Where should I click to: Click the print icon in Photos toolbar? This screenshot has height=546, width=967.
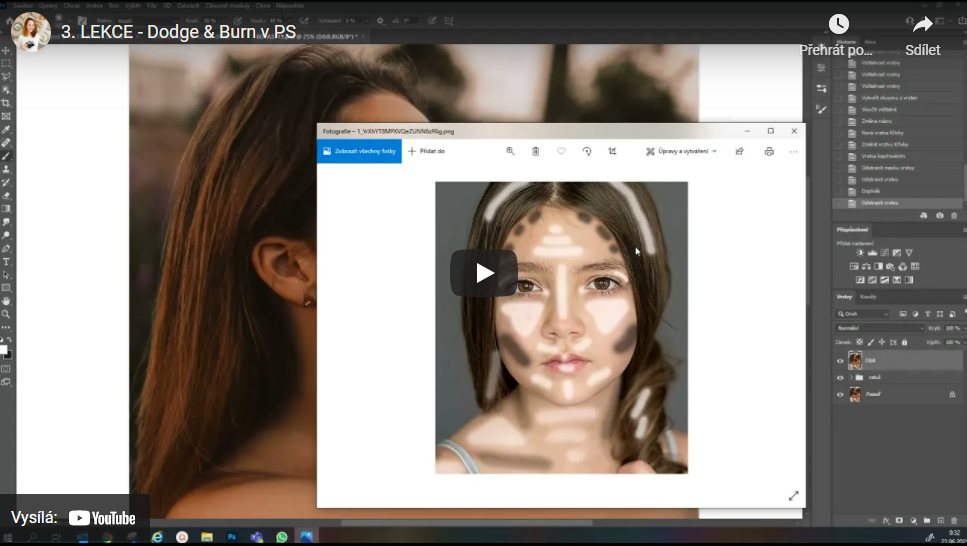[x=769, y=151]
